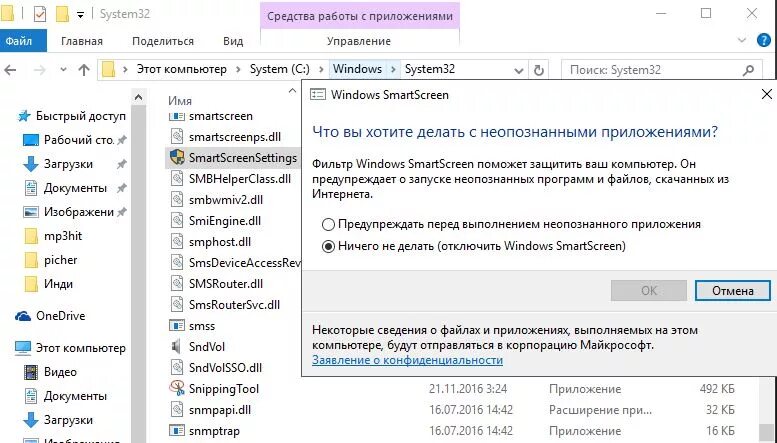Click the Properties checkmark icon in title bar
The image size is (777, 443).
point(39,15)
